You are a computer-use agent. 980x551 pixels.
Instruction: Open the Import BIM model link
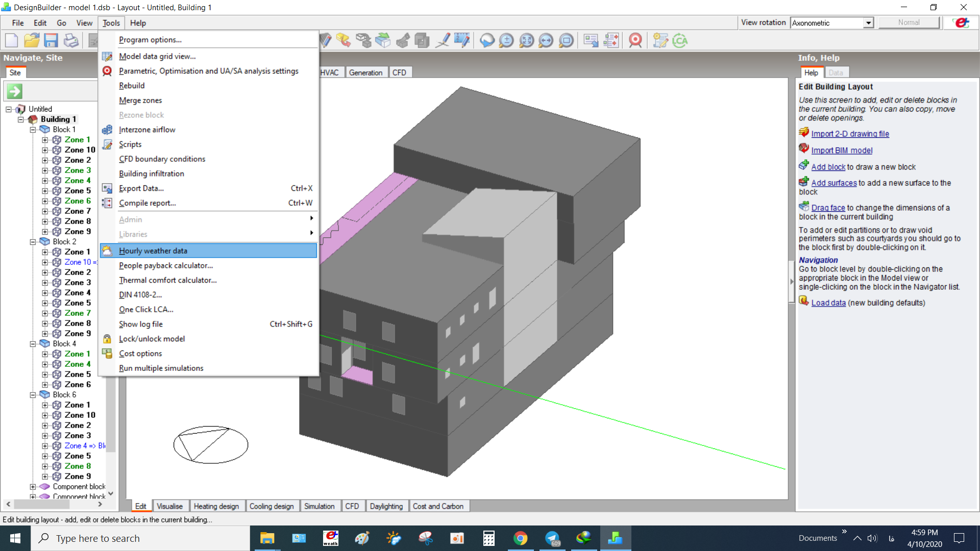[x=842, y=151]
